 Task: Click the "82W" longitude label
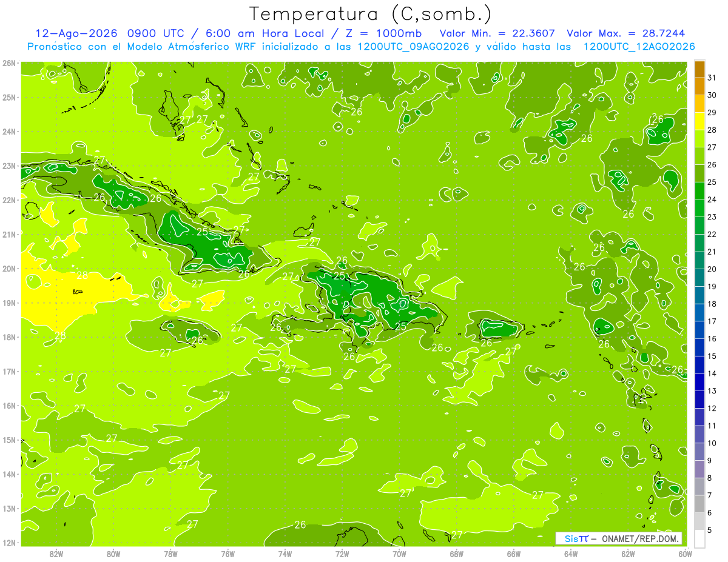pyautogui.click(x=56, y=554)
